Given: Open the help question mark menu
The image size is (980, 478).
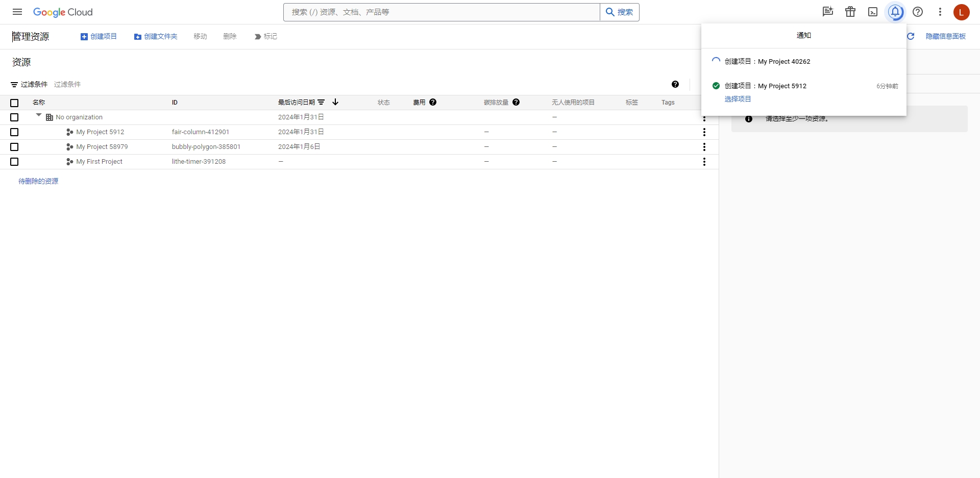Looking at the screenshot, I should tap(918, 12).
